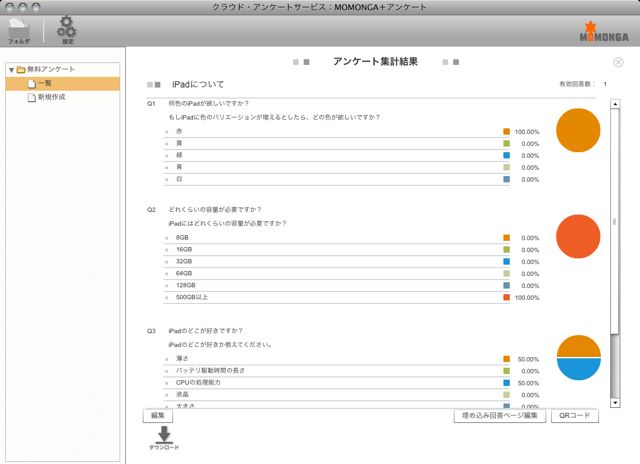Click the scrollbar up arrow
This screenshot has height=464, width=640.
click(x=615, y=104)
